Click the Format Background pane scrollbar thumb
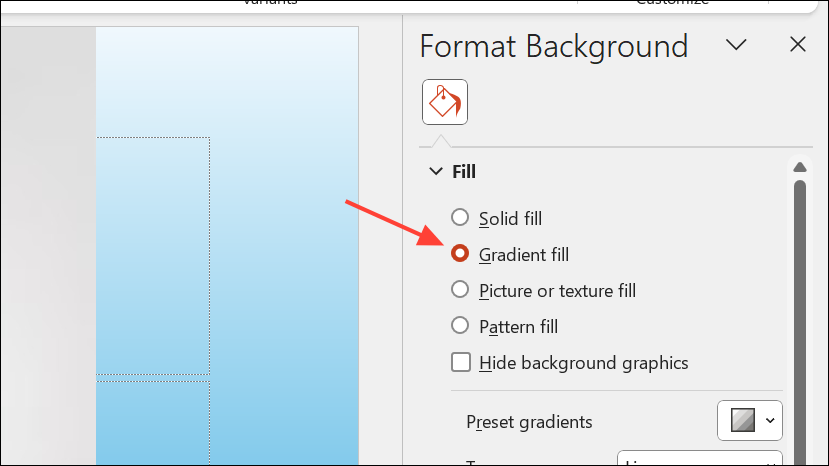This screenshot has height=466, width=829. click(799, 323)
